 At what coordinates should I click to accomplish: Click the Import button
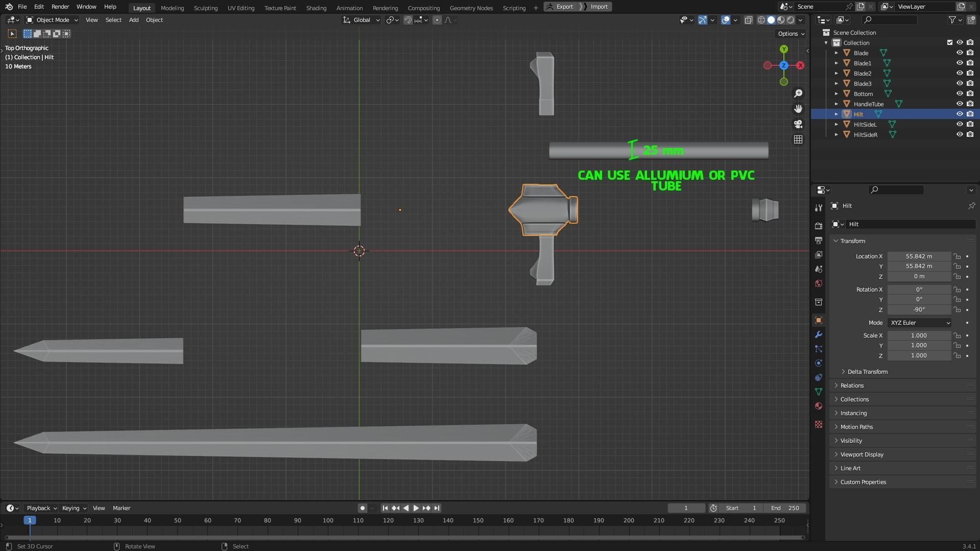[595, 7]
